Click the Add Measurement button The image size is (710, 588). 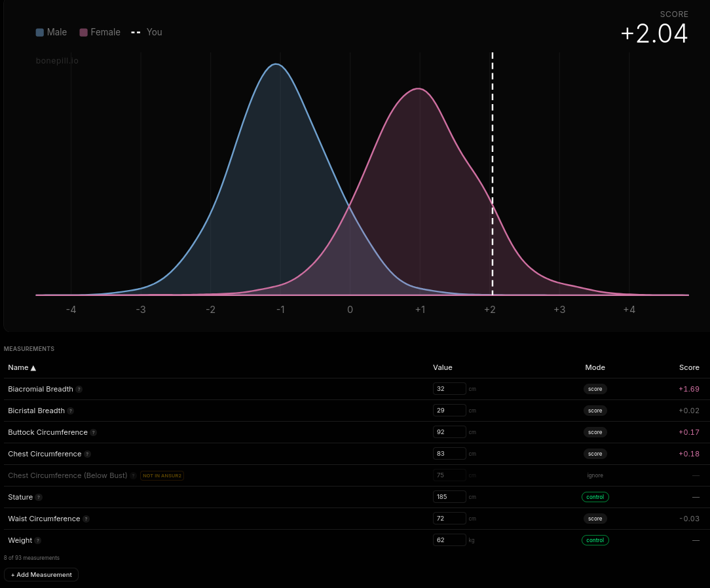pyautogui.click(x=41, y=575)
